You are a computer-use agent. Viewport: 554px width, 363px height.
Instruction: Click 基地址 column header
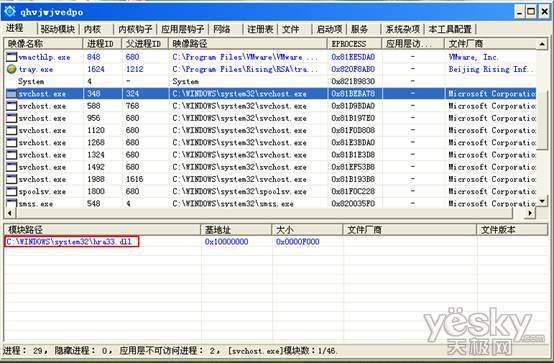(x=236, y=230)
